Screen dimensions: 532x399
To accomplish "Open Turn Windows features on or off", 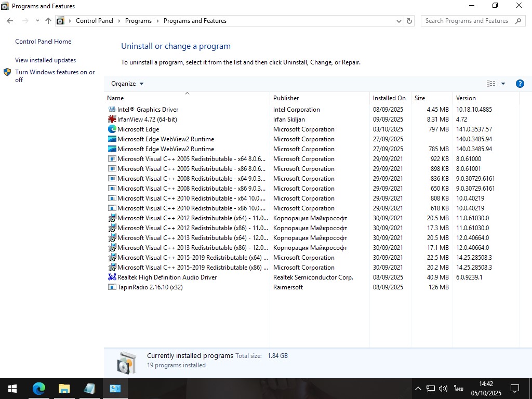I will click(x=55, y=76).
